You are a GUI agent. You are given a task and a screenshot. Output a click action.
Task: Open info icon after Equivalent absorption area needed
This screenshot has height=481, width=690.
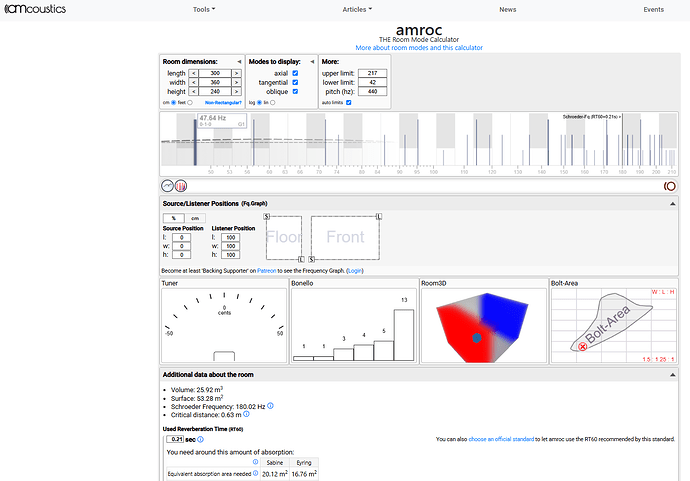point(256,473)
